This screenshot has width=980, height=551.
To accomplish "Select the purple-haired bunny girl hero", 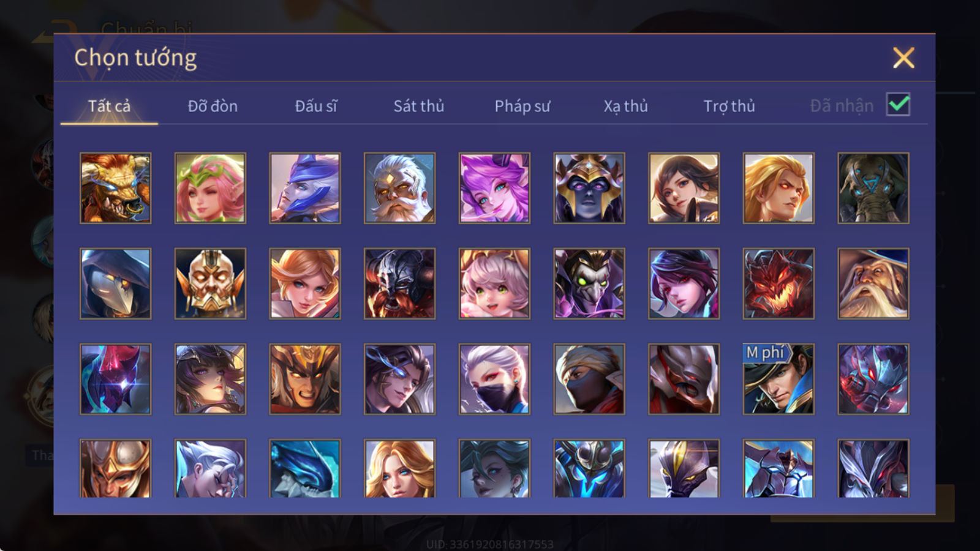I will coord(494,188).
